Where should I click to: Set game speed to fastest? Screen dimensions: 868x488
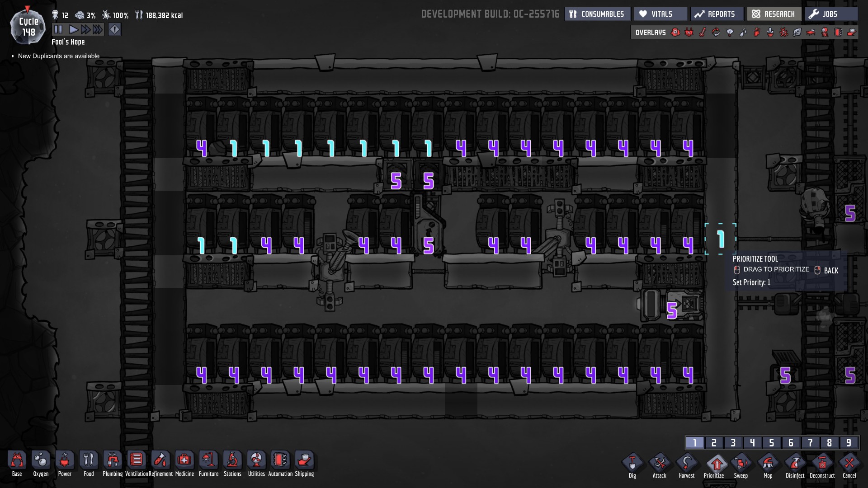(x=98, y=30)
